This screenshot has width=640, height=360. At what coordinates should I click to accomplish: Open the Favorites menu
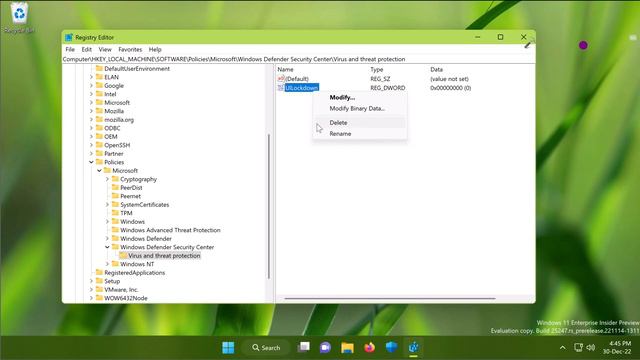pyautogui.click(x=130, y=49)
